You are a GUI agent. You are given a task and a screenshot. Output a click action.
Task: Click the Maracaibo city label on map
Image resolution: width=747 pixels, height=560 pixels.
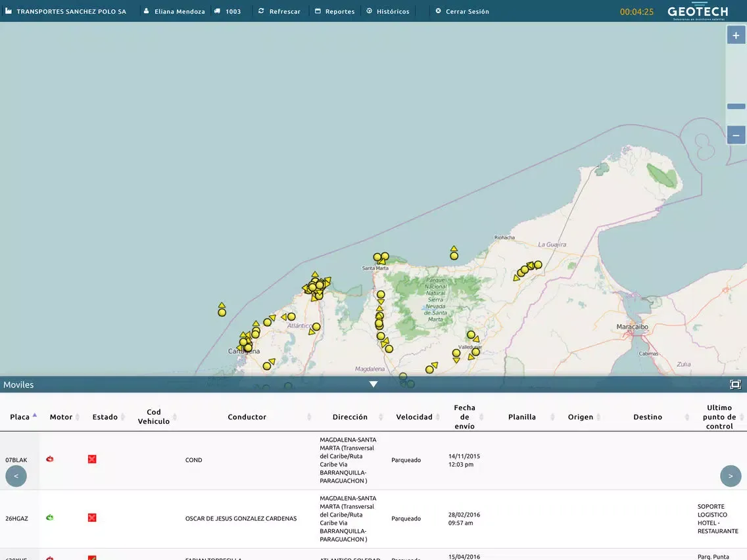(632, 327)
